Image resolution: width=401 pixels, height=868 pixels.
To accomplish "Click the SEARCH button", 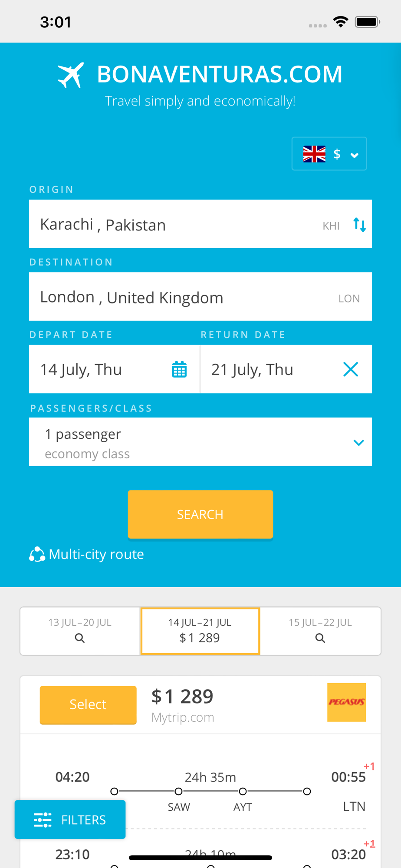I will pos(200,514).
